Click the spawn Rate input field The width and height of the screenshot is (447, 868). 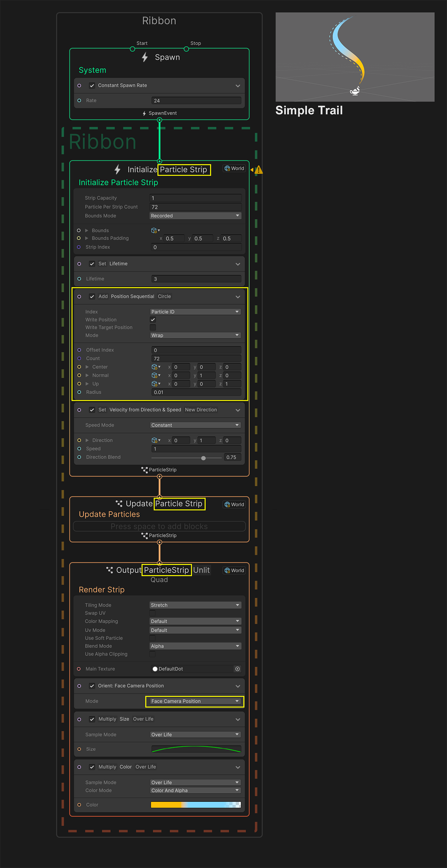click(196, 101)
